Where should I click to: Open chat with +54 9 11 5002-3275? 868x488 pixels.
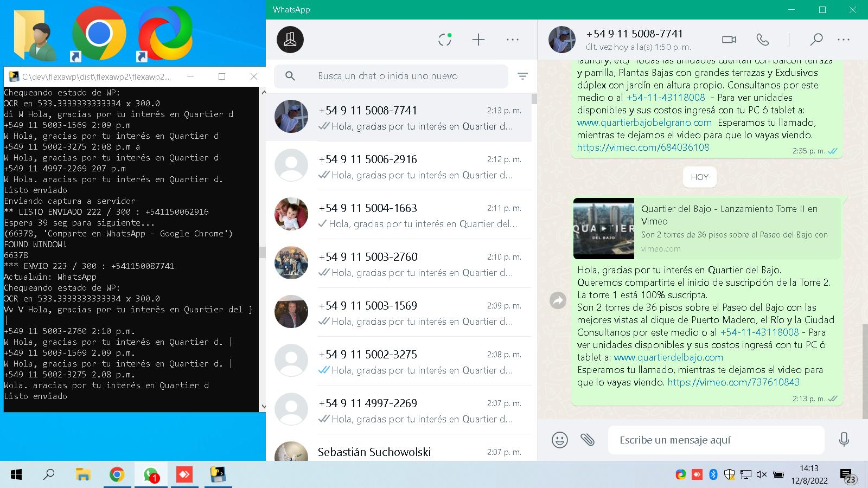coord(399,361)
